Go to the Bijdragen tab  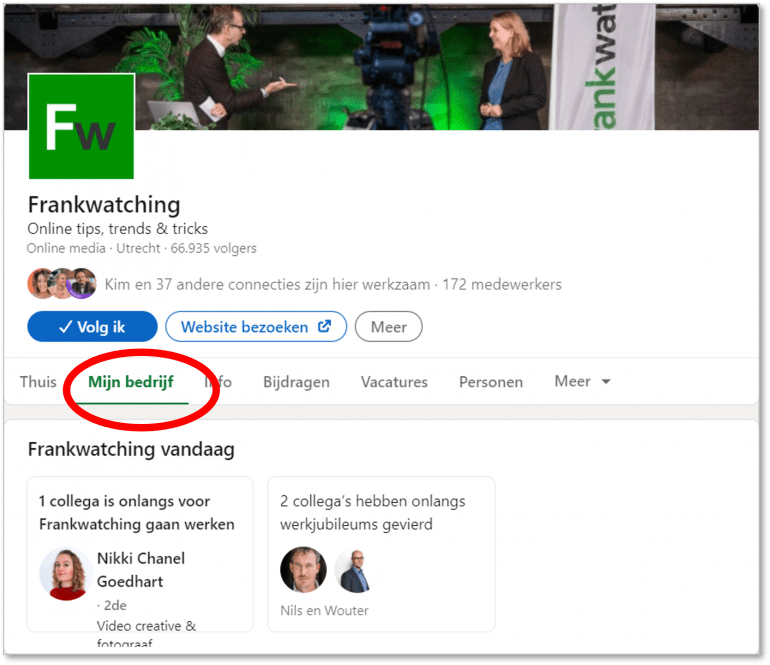tap(296, 382)
